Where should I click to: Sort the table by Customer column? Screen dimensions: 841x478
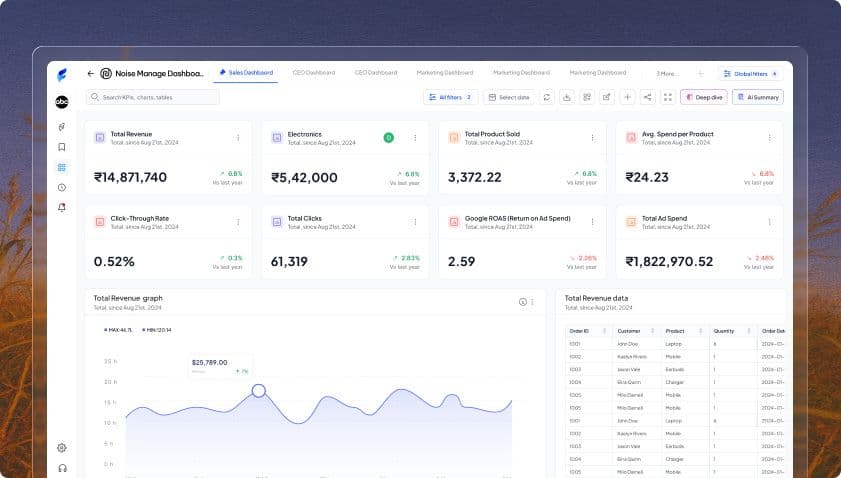click(x=653, y=331)
